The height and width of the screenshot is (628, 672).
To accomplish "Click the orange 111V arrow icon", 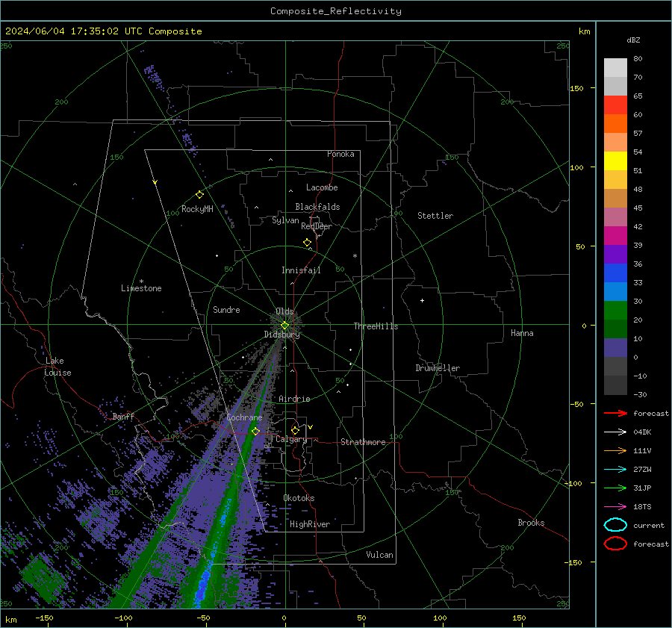I will tap(615, 450).
